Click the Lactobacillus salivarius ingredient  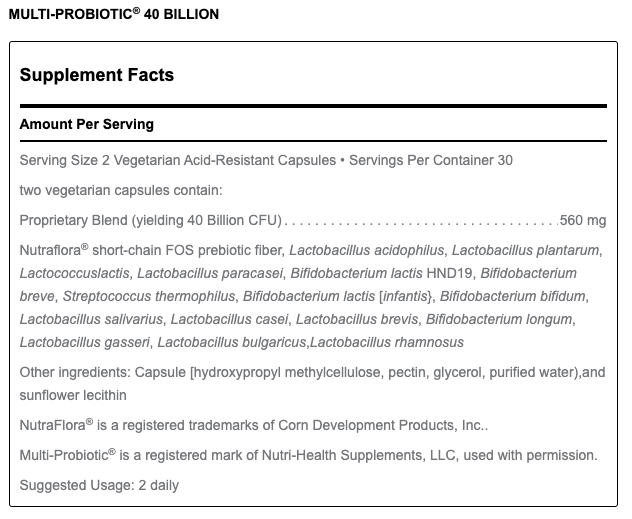click(90, 319)
